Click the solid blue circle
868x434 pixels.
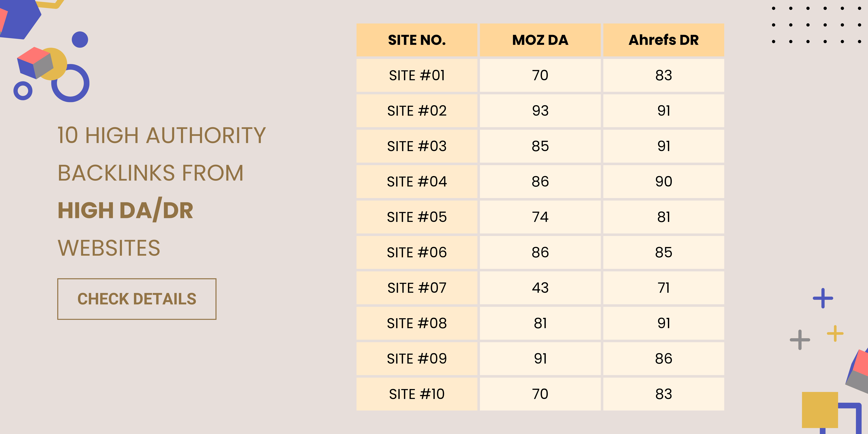(x=80, y=40)
